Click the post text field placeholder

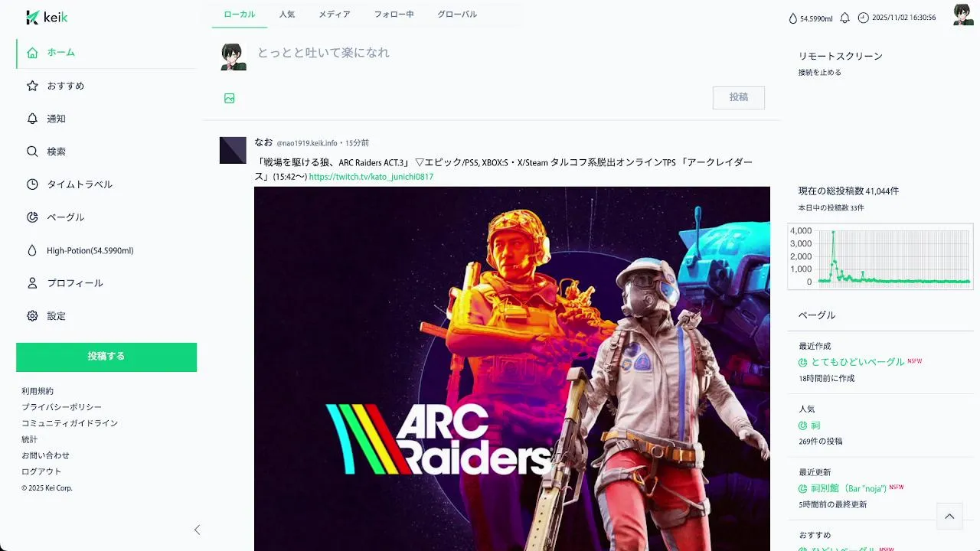click(323, 53)
